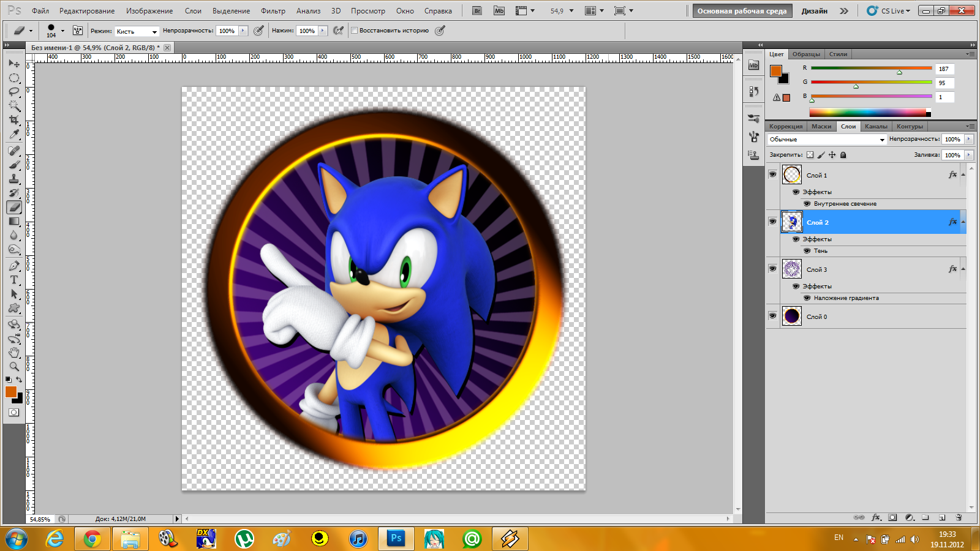This screenshot has height=551, width=980.
Task: Click the foreground color swatch in toolbox
Action: point(11,392)
